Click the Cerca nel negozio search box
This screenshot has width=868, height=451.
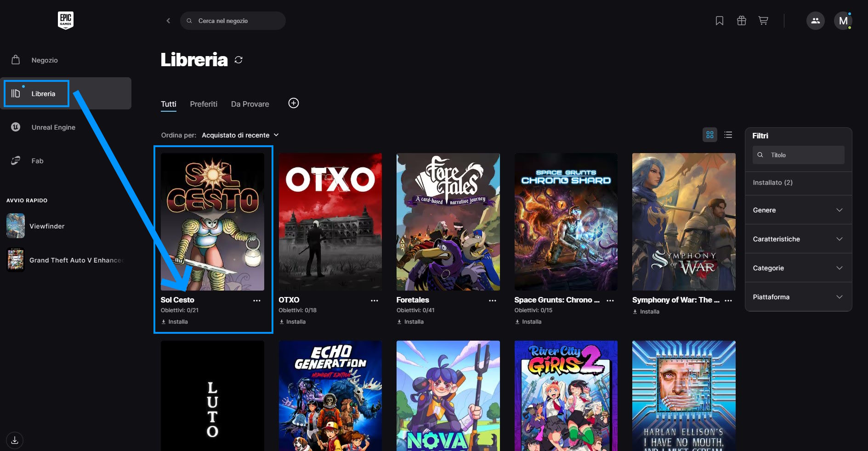pos(233,21)
